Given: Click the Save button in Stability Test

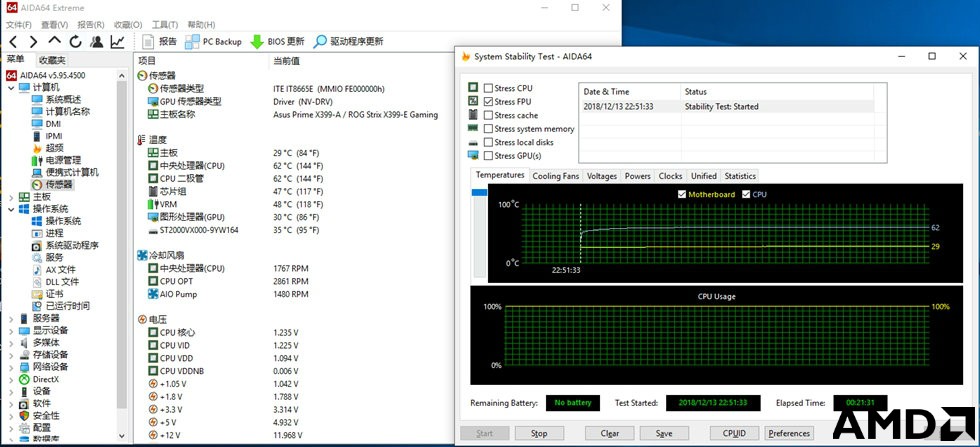Looking at the screenshot, I should pos(664,433).
